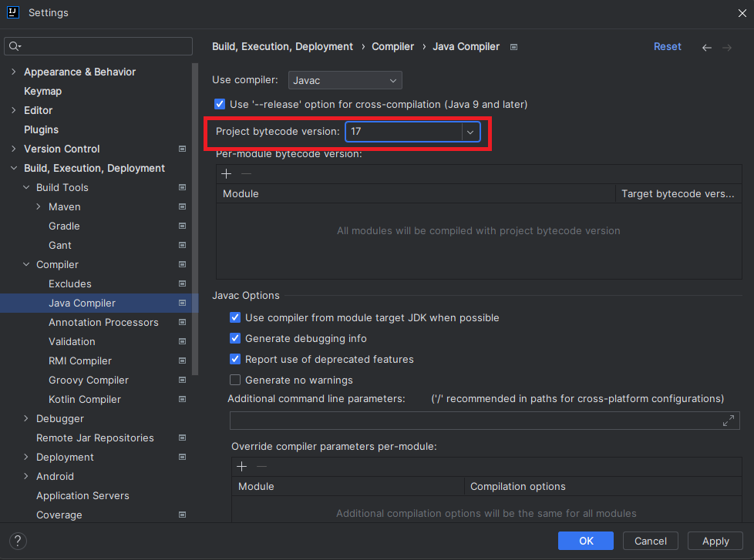754x560 pixels.
Task: Collapse the Build Tools node
Action: [26, 187]
